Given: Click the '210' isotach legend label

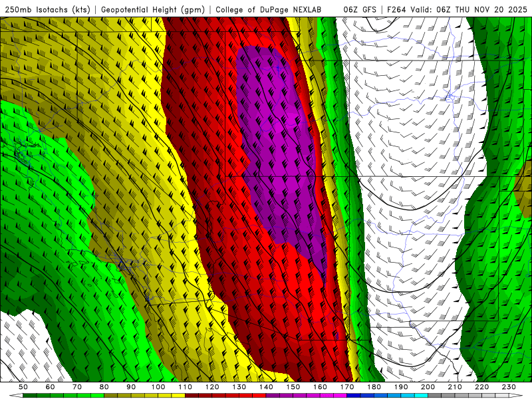Looking at the screenshot, I should [x=455, y=387].
